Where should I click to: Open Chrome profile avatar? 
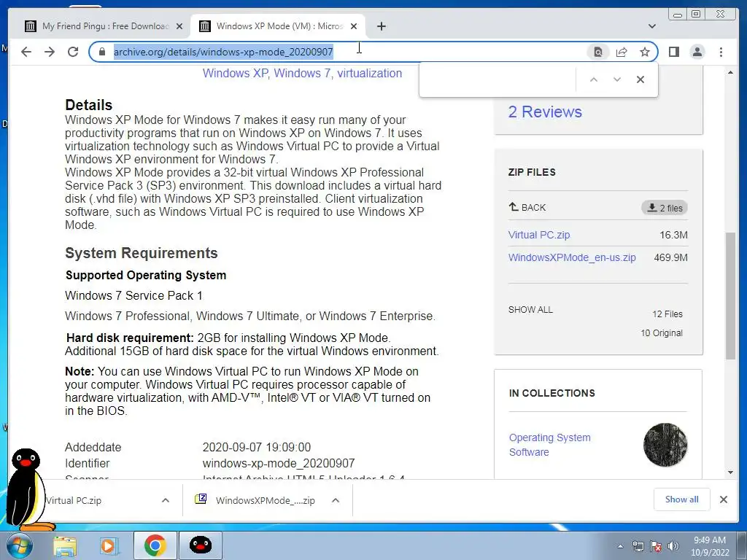click(697, 52)
